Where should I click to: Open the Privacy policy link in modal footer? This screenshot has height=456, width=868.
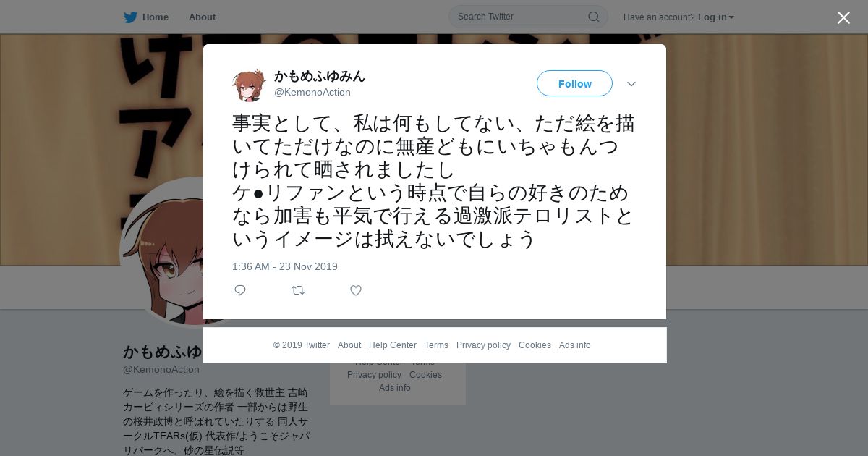[x=483, y=345]
